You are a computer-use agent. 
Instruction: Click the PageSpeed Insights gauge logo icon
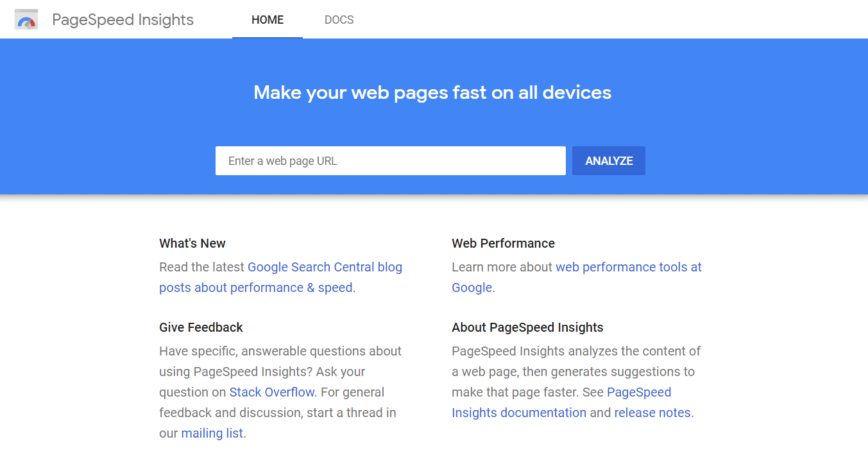click(26, 19)
